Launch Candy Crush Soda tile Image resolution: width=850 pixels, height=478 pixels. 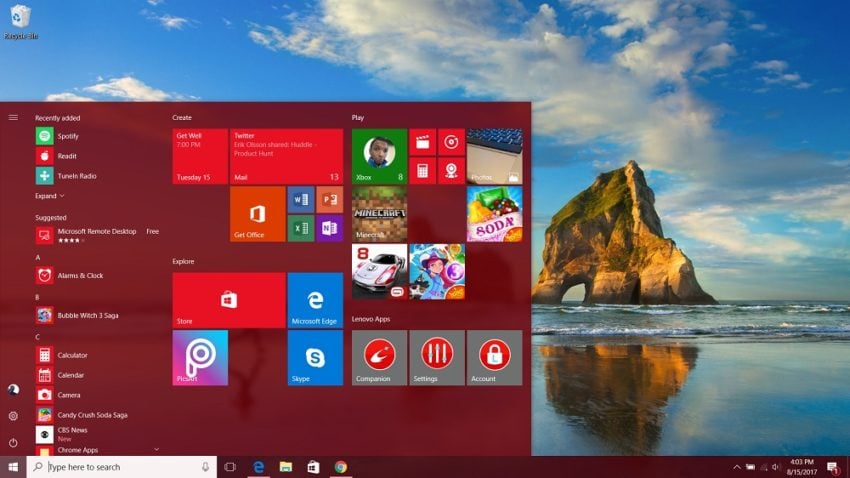(x=494, y=214)
